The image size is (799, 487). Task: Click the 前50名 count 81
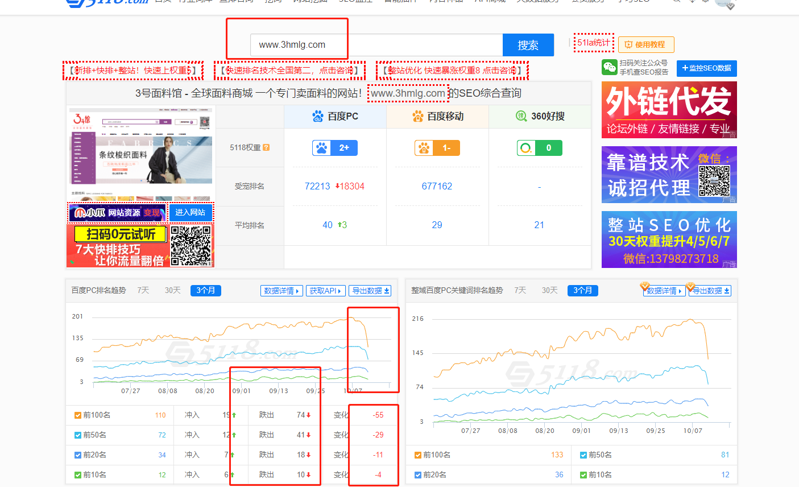[725, 455]
